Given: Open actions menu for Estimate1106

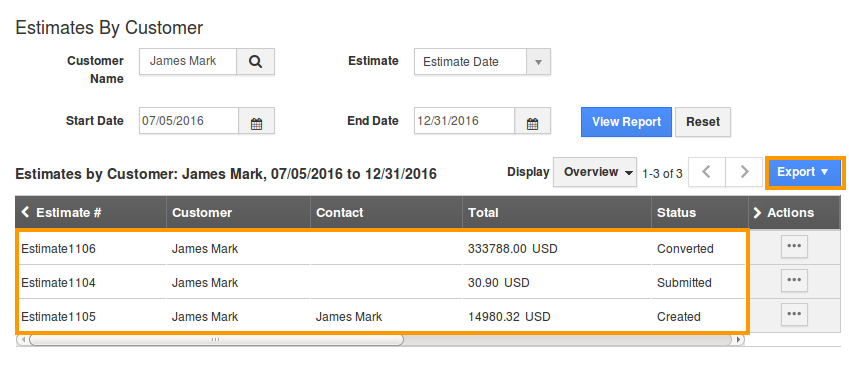Looking at the screenshot, I should 794,246.
